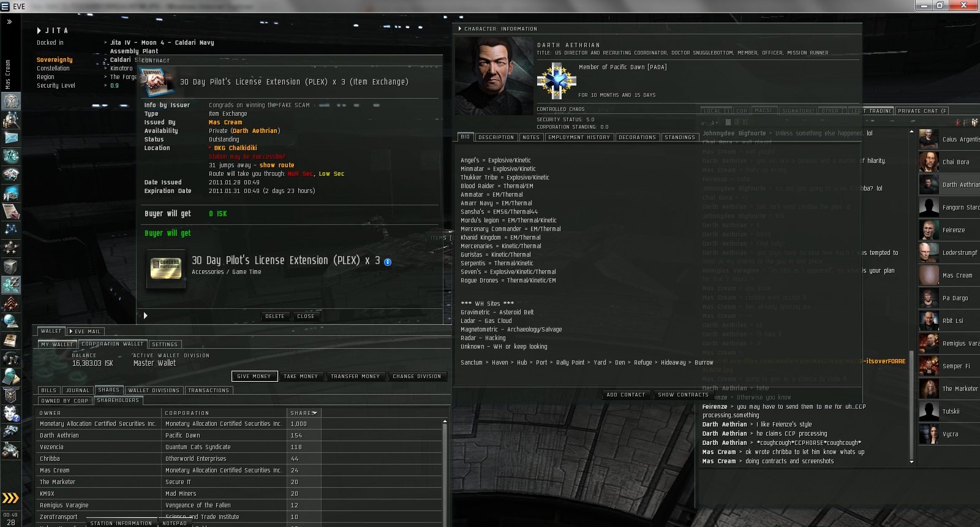Collapse the sidebar with double-chevron arrow

click(x=9, y=21)
